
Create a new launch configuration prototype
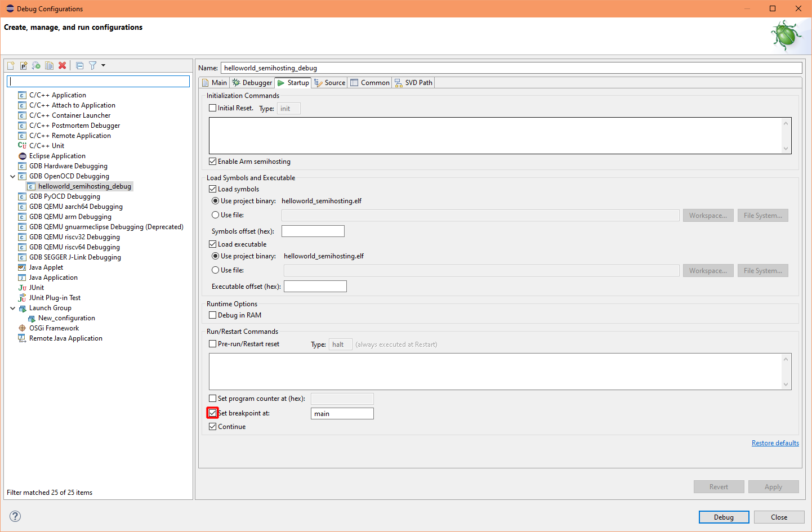click(23, 65)
